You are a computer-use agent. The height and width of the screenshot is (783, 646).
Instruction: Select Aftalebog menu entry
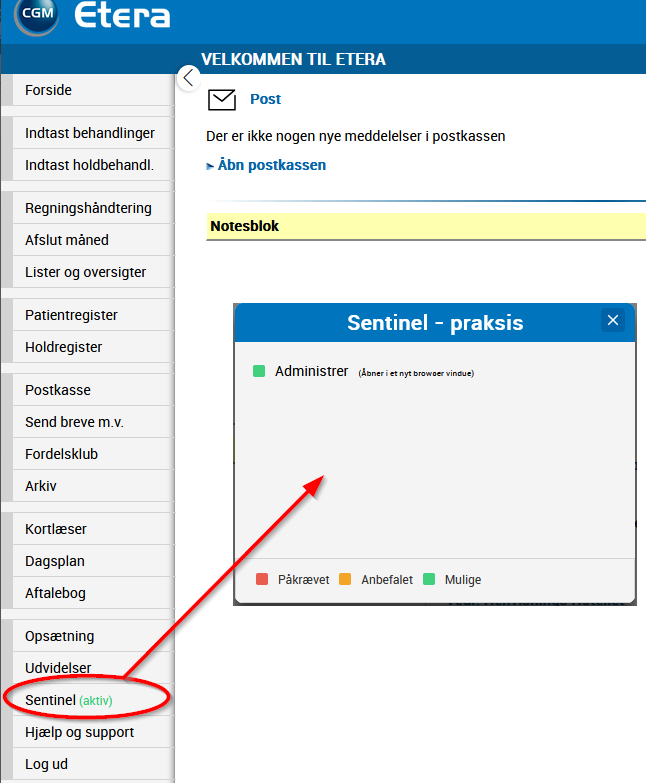pos(55,593)
